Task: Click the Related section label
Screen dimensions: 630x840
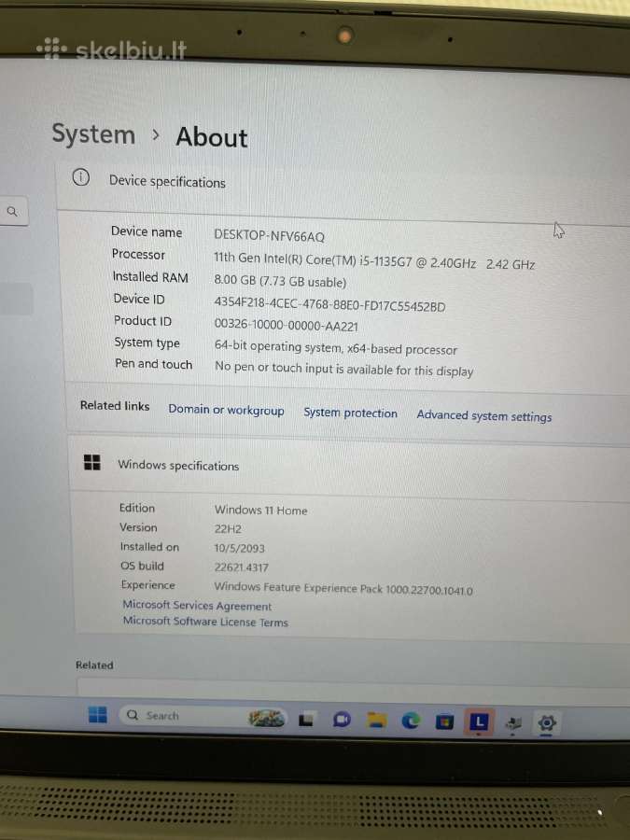Action: (x=94, y=665)
